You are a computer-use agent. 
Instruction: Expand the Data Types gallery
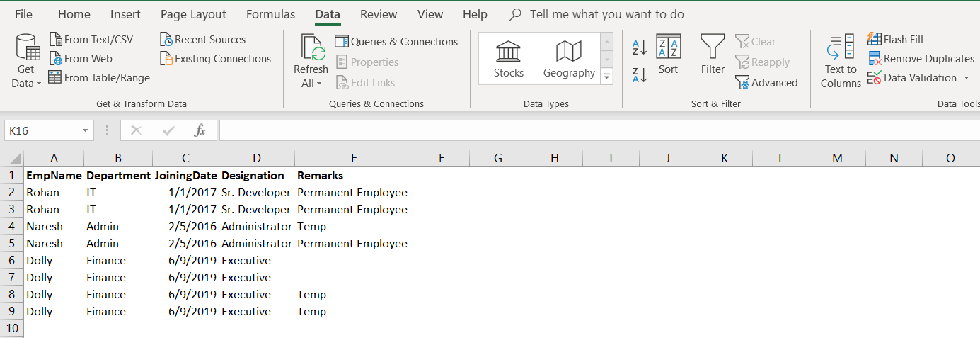(x=606, y=76)
